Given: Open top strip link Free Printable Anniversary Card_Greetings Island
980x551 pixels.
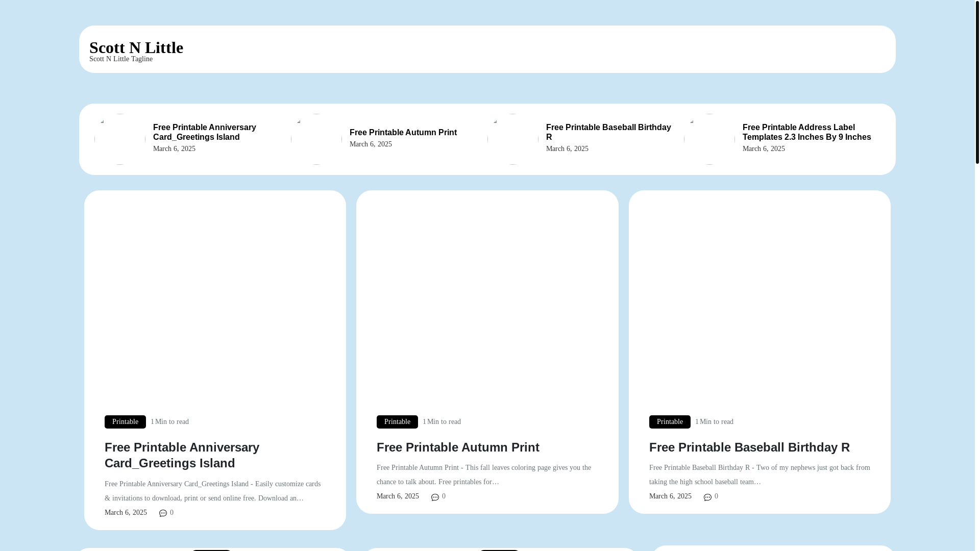Looking at the screenshot, I should (205, 132).
